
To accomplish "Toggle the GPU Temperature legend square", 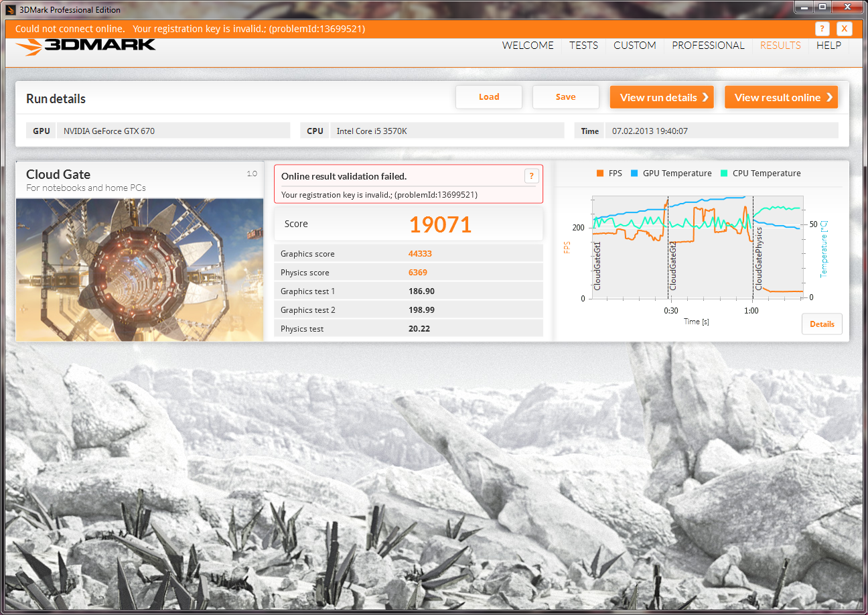I will (x=634, y=174).
